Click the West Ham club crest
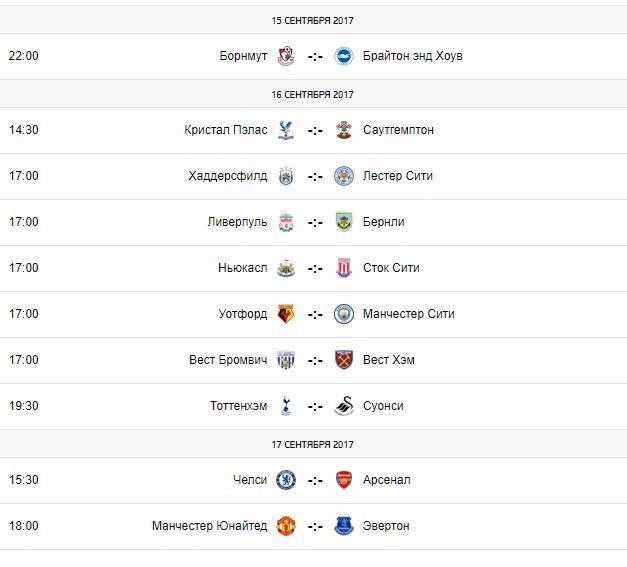This screenshot has width=627, height=567. point(344,360)
